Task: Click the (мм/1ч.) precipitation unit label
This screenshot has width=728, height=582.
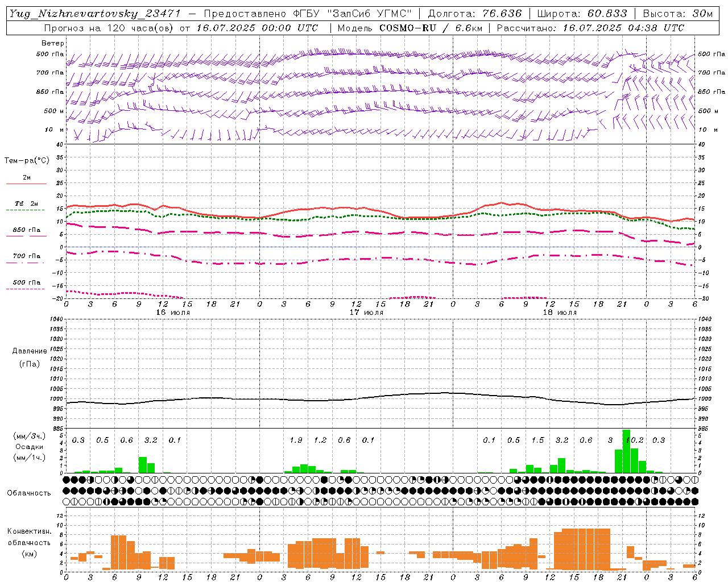Action: [x=29, y=458]
